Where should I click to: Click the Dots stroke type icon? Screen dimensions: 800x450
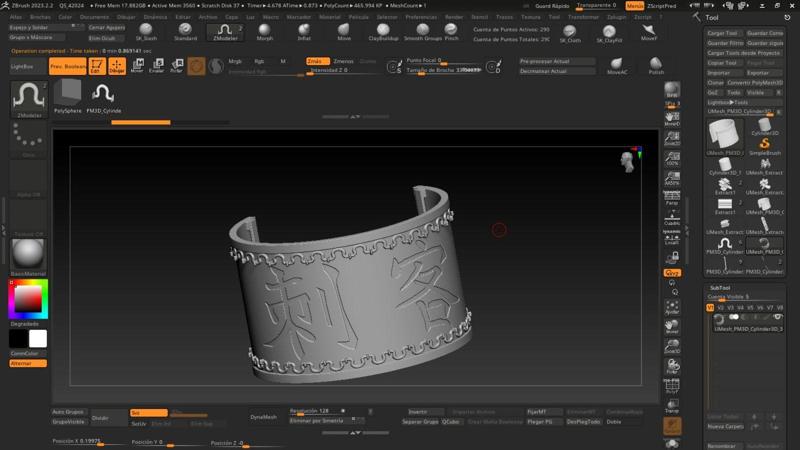[28, 139]
